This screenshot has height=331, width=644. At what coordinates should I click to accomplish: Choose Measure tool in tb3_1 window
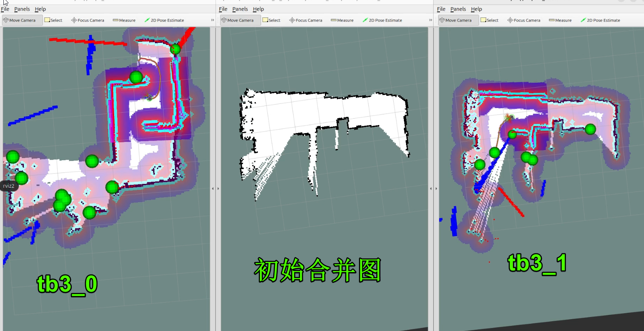tap(560, 20)
